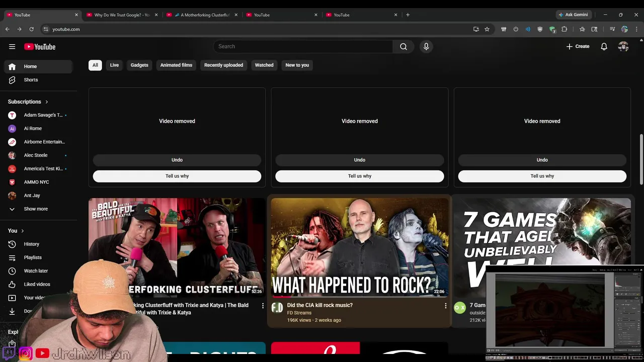Undo removal of right removed video
644x362 pixels.
coord(542,160)
